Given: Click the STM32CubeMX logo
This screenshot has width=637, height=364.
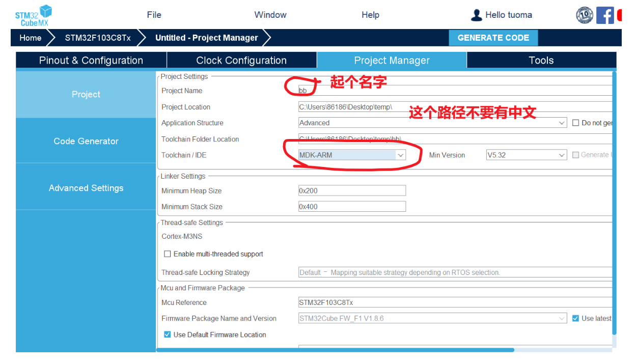Looking at the screenshot, I should pyautogui.click(x=34, y=16).
